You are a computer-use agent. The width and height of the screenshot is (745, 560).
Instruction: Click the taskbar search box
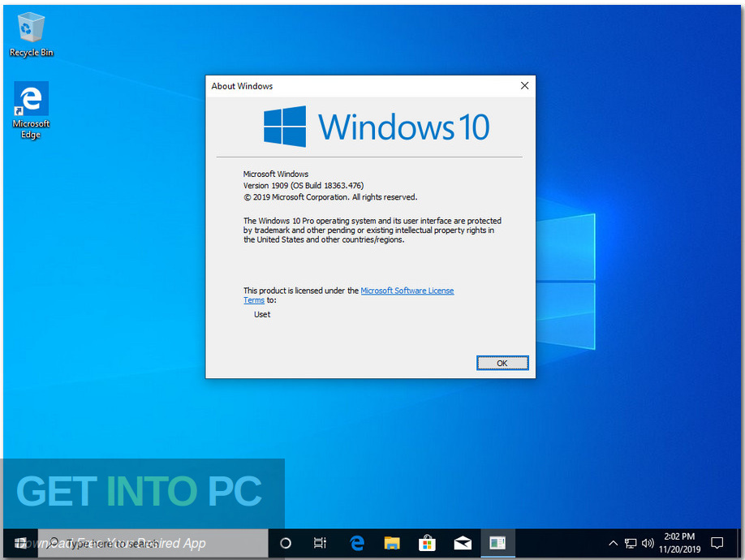[x=153, y=542]
